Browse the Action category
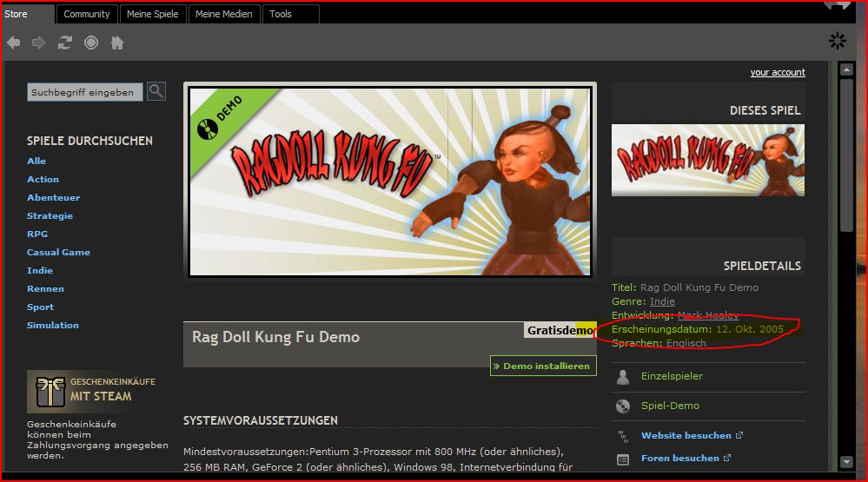Screen dimensions: 868x482 pos(43,179)
